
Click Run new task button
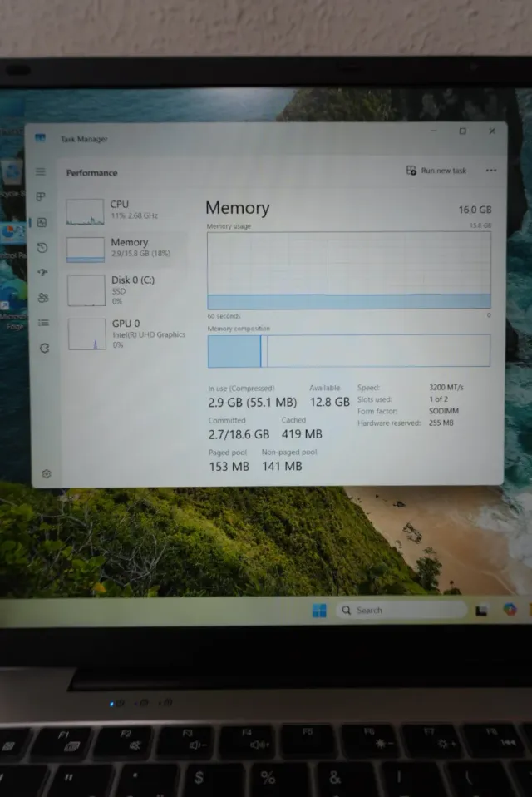pyautogui.click(x=436, y=171)
